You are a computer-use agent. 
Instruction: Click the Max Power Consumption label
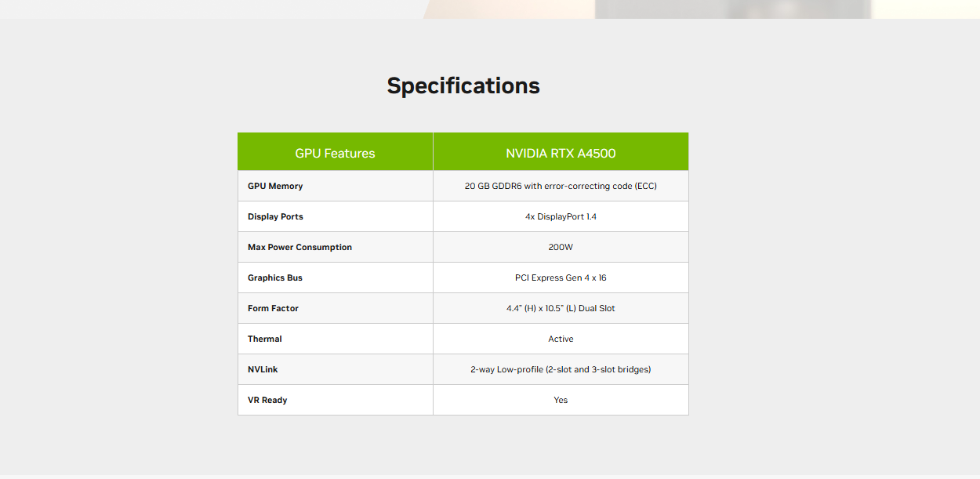[x=299, y=247]
